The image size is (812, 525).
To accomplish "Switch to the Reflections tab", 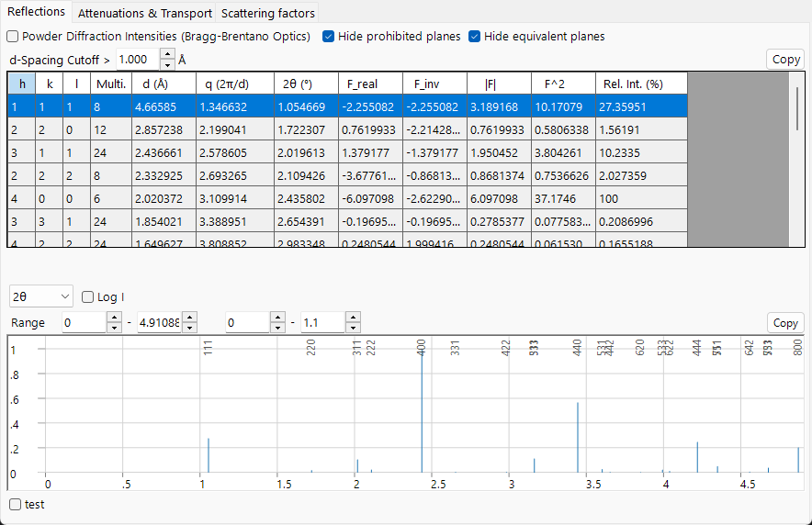I will (36, 12).
